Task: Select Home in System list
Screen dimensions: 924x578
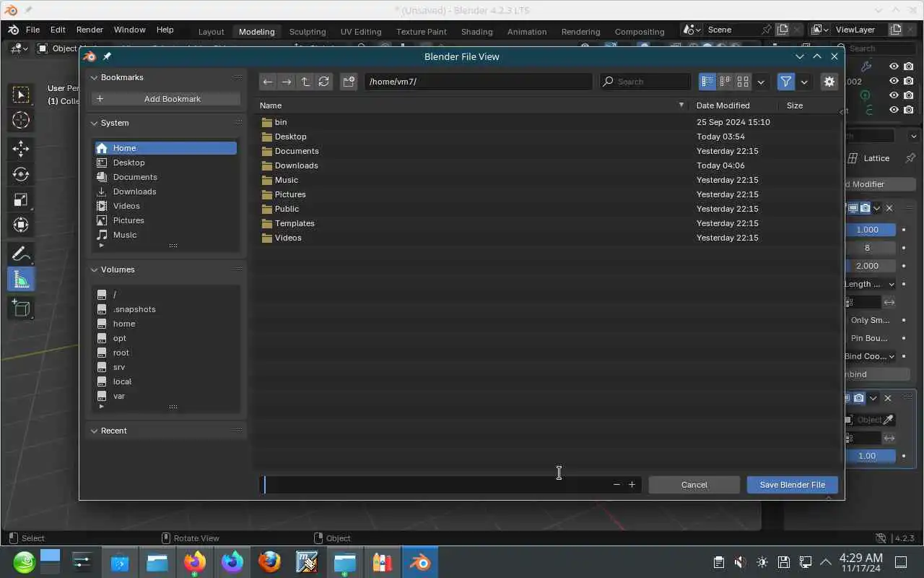Action: [x=165, y=148]
